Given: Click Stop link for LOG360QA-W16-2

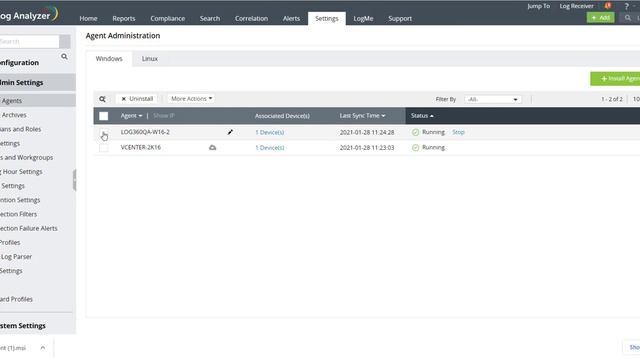Looking at the screenshot, I should click(458, 132).
